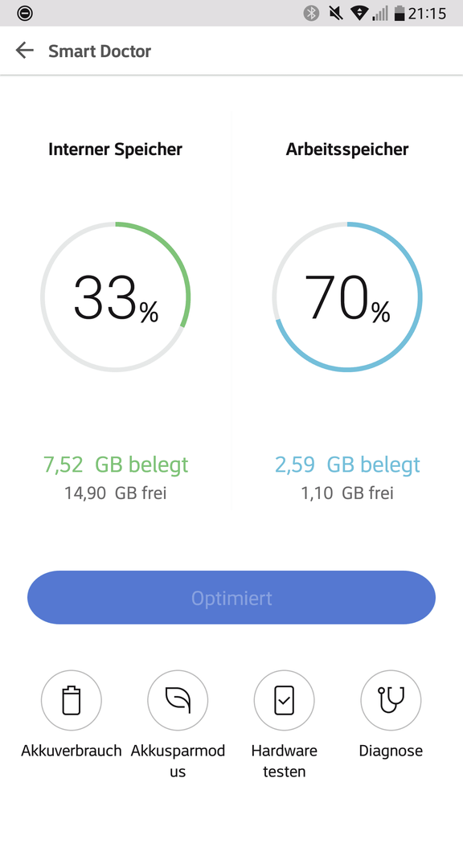Tap the Bluetooth icon in status bar

[311, 14]
